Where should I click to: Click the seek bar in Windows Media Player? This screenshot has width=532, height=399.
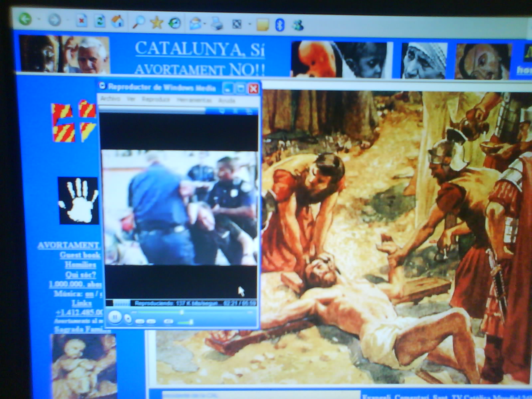[191, 312]
